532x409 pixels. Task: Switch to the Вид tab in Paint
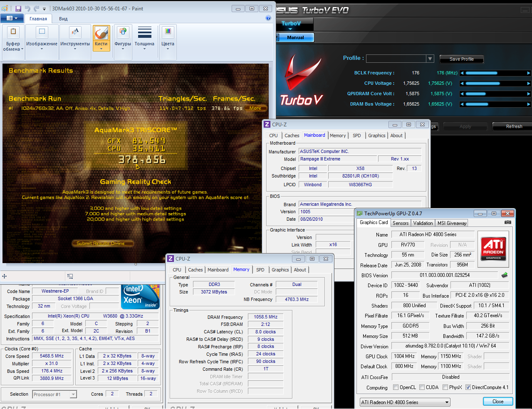[63, 19]
